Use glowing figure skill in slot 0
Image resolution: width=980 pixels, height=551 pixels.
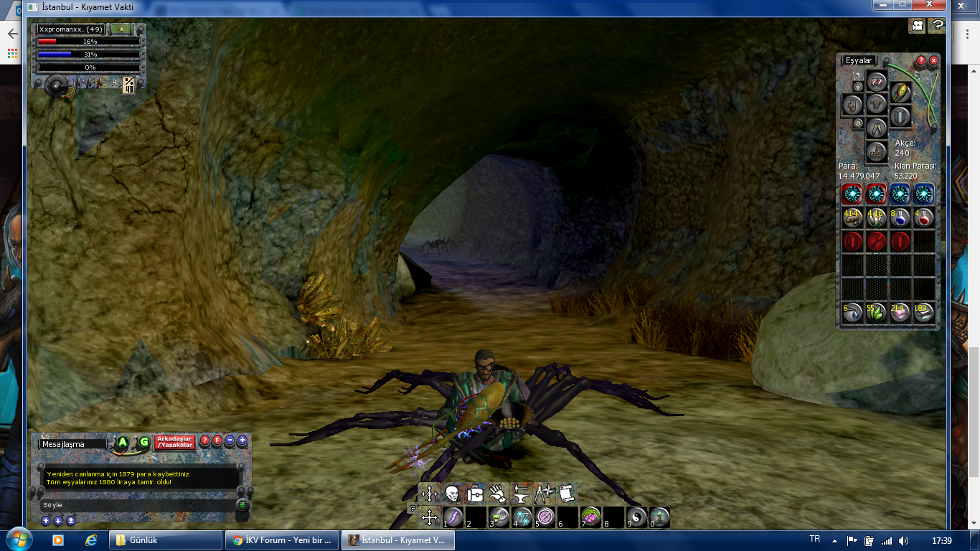click(660, 517)
